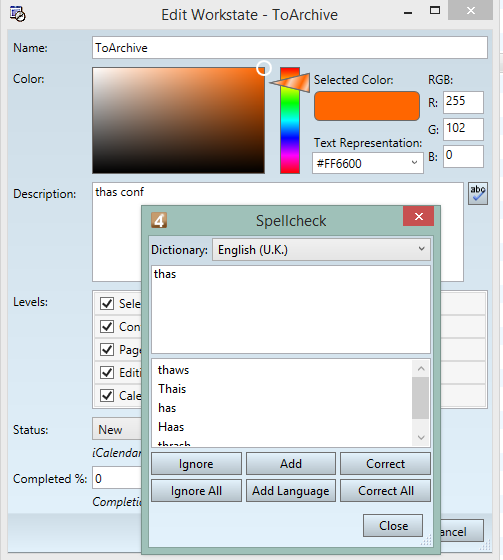Expand the #FF6600 text representation dropdown
This screenshot has width=503, height=560.
368,164
